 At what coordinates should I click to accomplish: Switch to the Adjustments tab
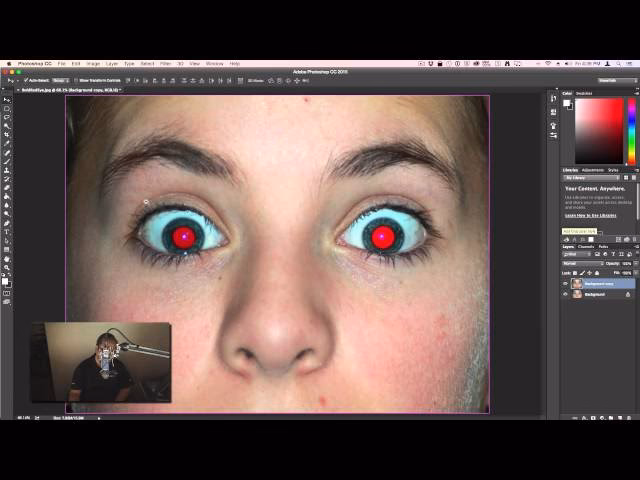click(593, 170)
